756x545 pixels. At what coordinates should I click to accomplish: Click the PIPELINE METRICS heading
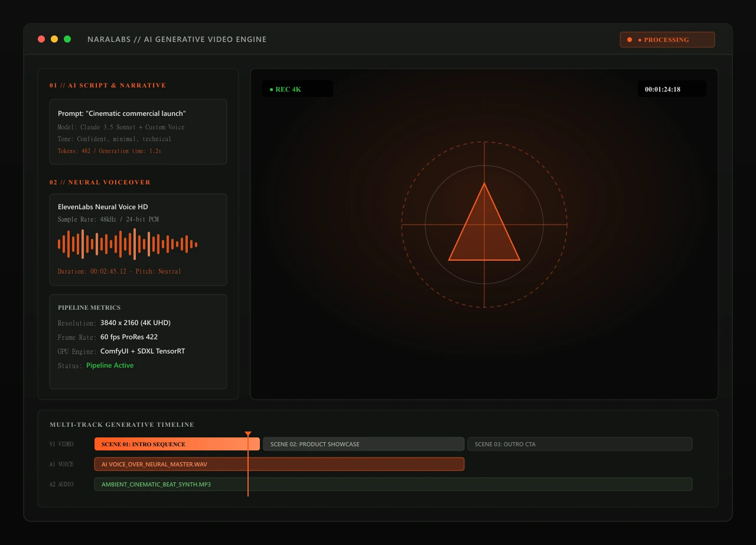tap(89, 307)
